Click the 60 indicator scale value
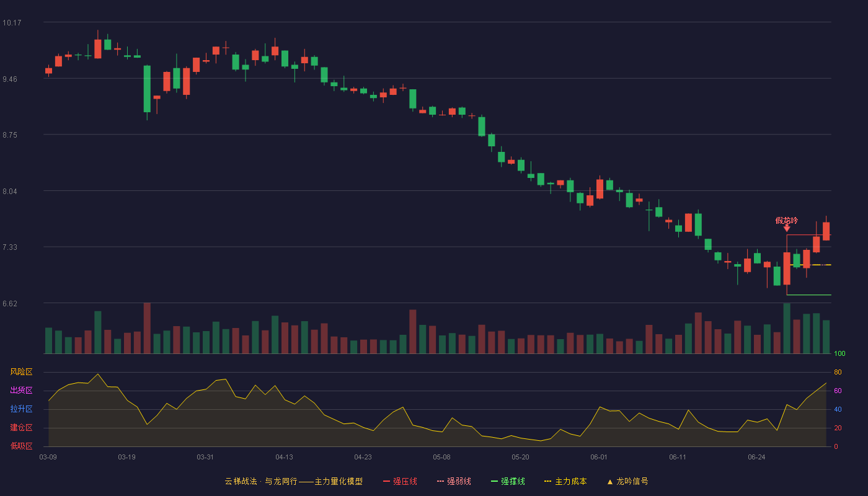Viewport: 868px width, 496px height. coord(838,391)
